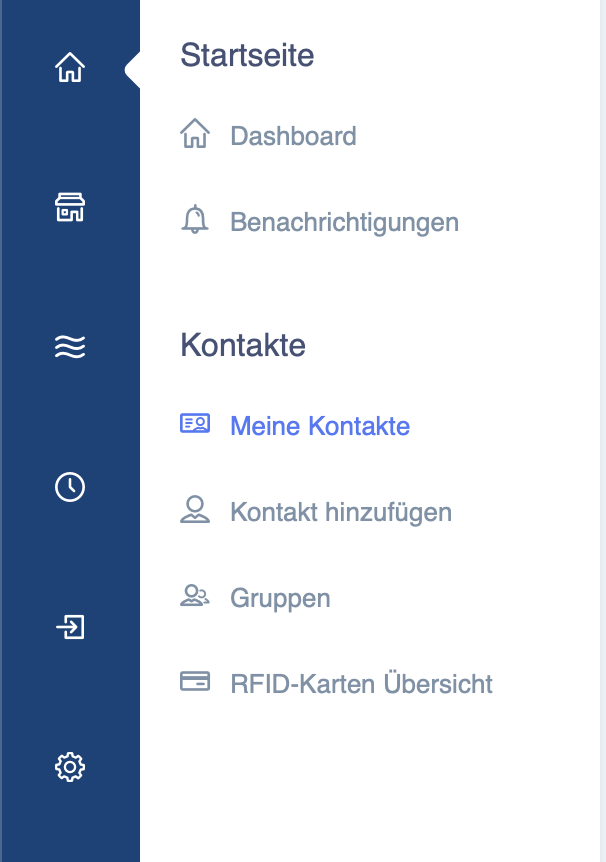
Task: Select Meine Kontakte
Action: coord(320,426)
